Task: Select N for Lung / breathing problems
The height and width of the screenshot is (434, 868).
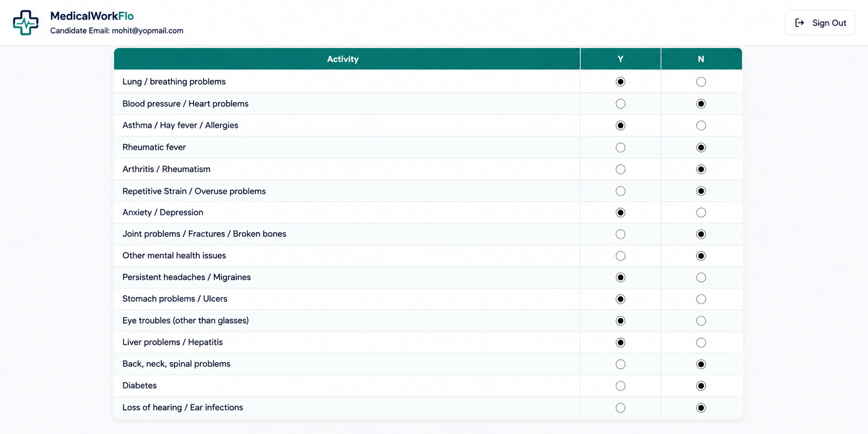Action: pyautogui.click(x=701, y=82)
